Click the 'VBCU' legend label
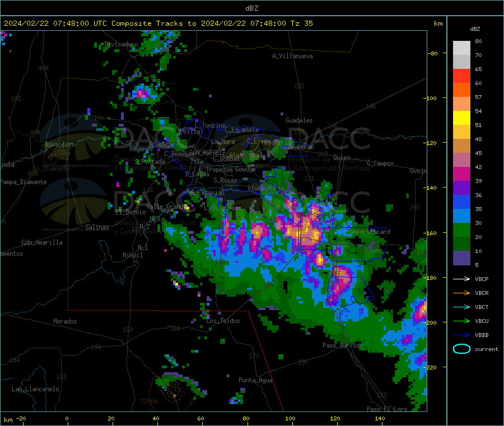 482,321
